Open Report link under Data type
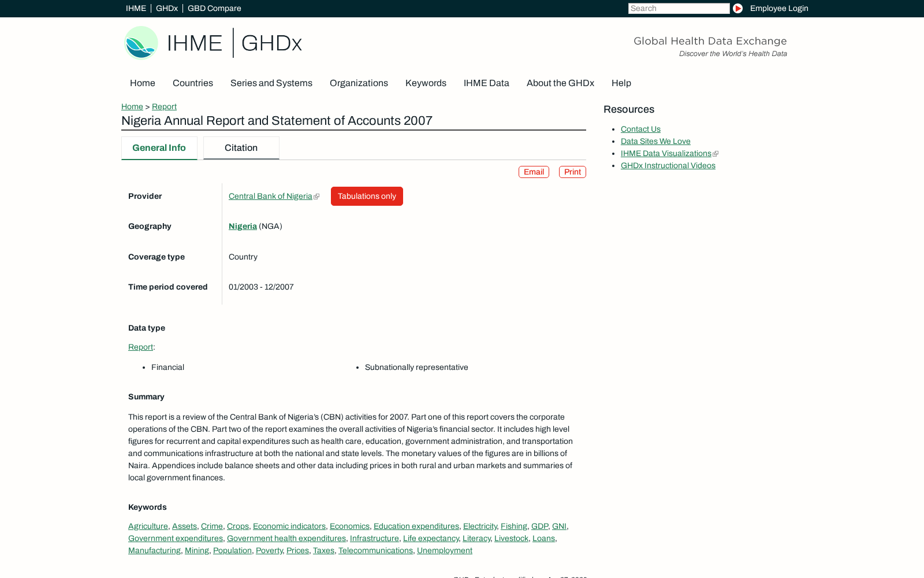This screenshot has width=924, height=578. pyautogui.click(x=140, y=347)
